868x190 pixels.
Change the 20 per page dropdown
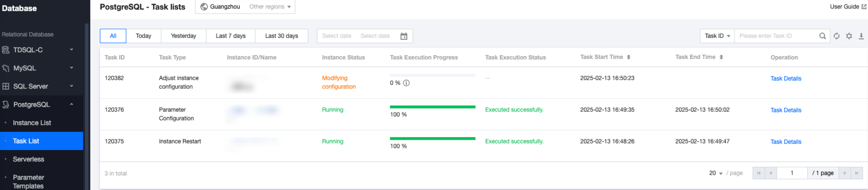[x=716, y=173]
